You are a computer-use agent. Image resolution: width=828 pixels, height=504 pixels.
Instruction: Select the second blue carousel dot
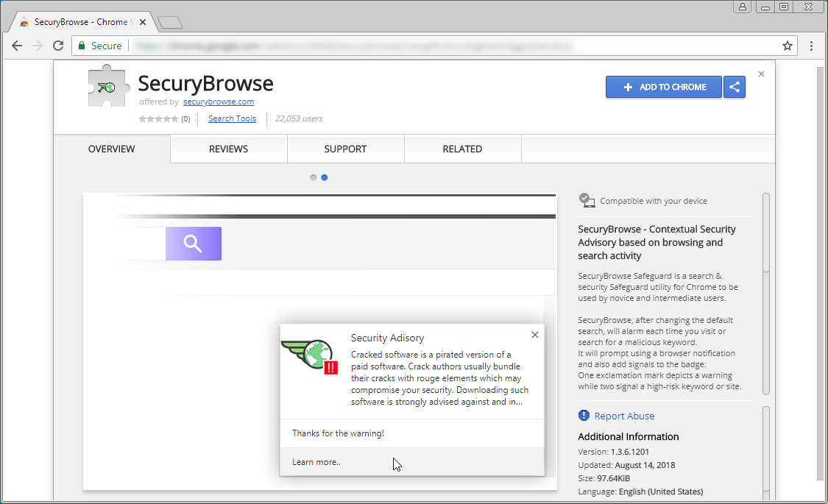tap(325, 178)
